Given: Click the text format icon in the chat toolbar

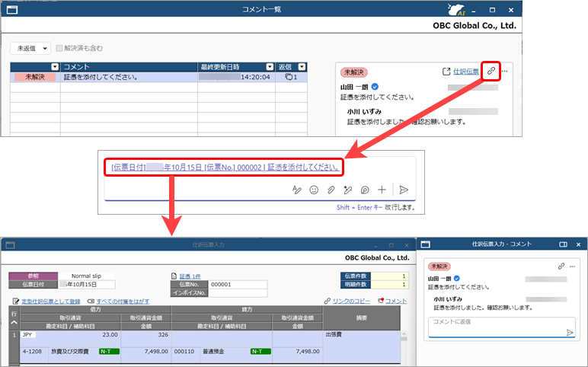Looking at the screenshot, I should click(x=296, y=190).
